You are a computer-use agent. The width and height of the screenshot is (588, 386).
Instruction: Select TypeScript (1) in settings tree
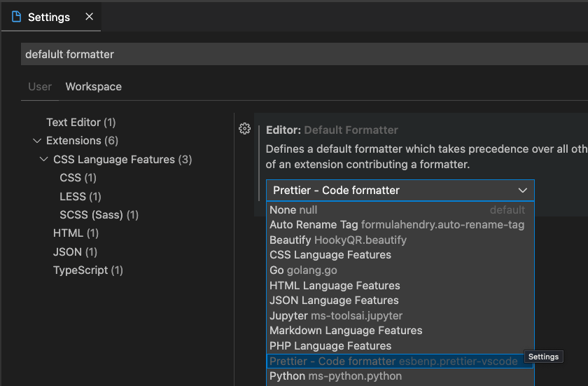(88, 270)
